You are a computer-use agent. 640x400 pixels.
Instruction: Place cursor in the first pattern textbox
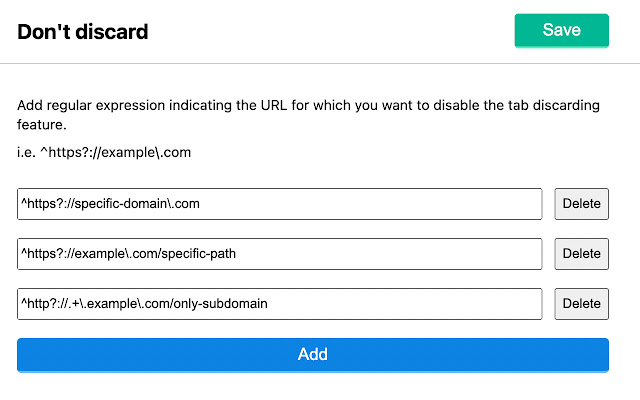[279, 204]
